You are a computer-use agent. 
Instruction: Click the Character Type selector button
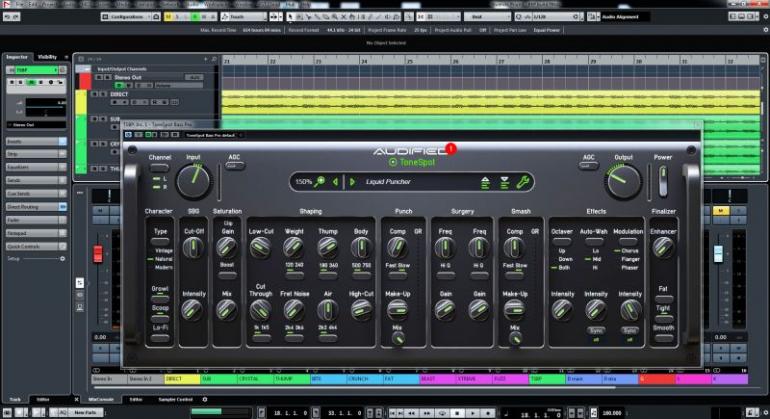(160, 242)
